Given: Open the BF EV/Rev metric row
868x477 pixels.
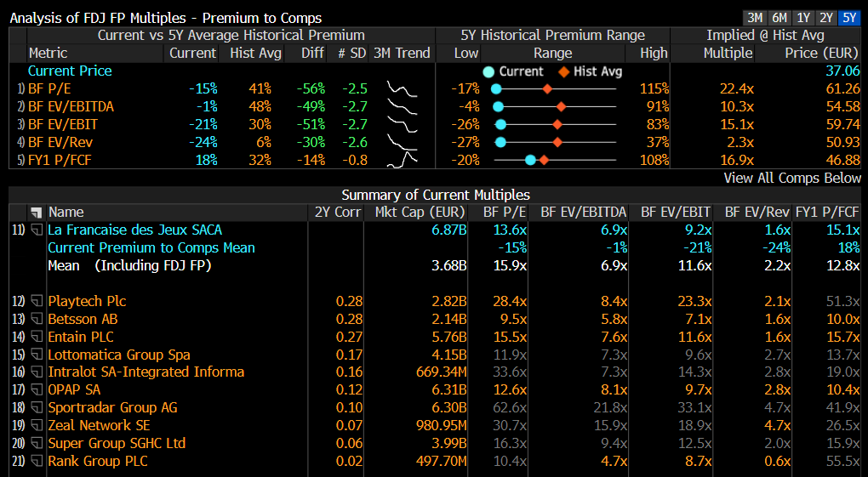Looking at the screenshot, I should (60, 142).
